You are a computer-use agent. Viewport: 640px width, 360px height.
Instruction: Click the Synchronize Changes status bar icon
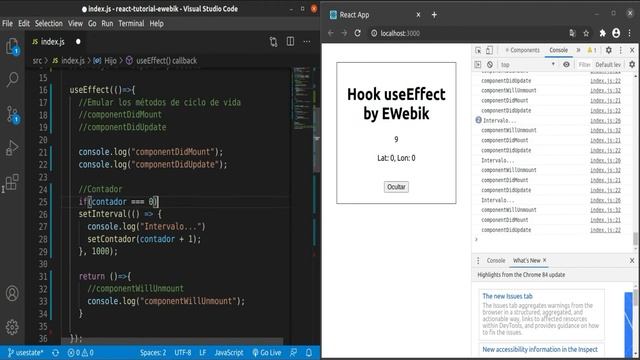click(56, 353)
